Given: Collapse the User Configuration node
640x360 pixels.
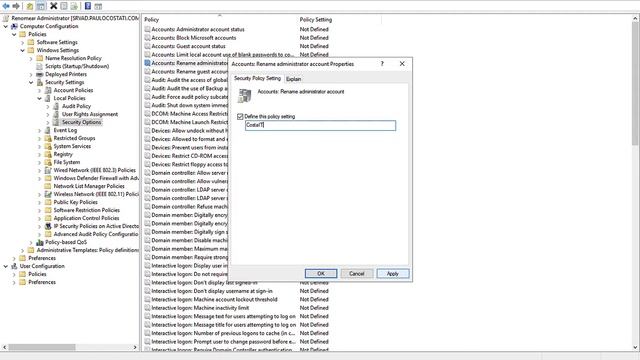Looking at the screenshot, I should [6, 266].
